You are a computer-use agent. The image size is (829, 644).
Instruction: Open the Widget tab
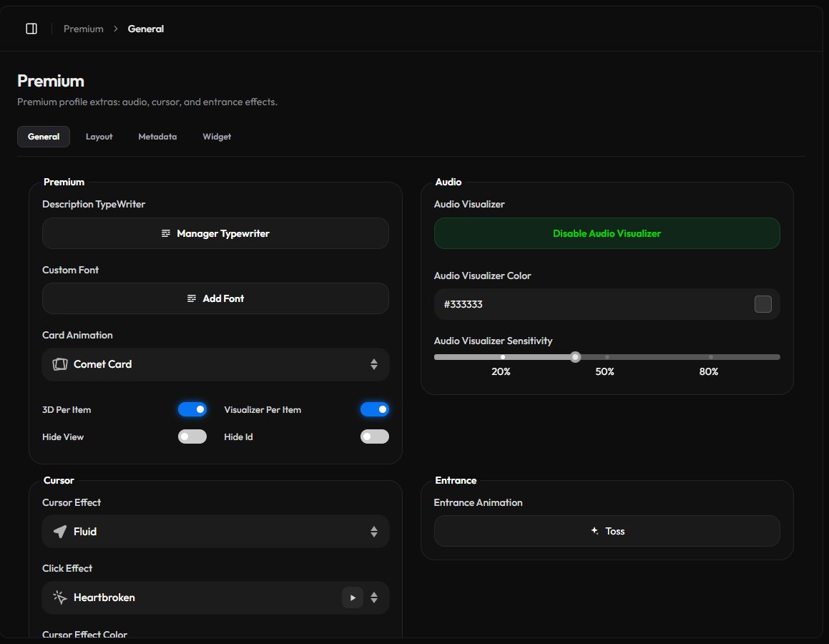[x=217, y=137]
